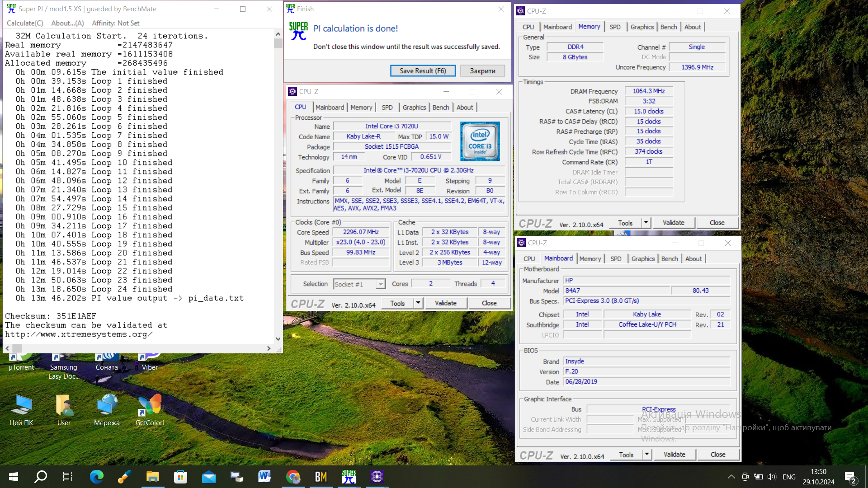Open the clock showing 13:50

819,477
